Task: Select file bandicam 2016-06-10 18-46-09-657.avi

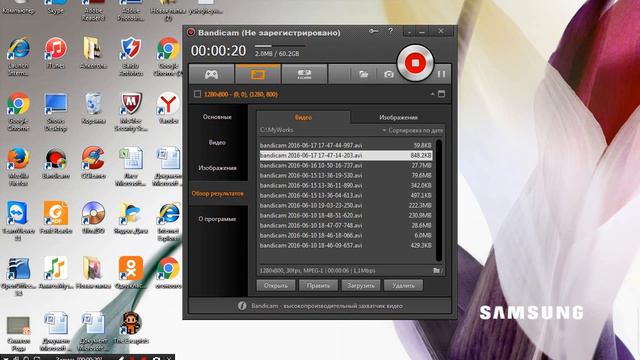Action: point(346,245)
